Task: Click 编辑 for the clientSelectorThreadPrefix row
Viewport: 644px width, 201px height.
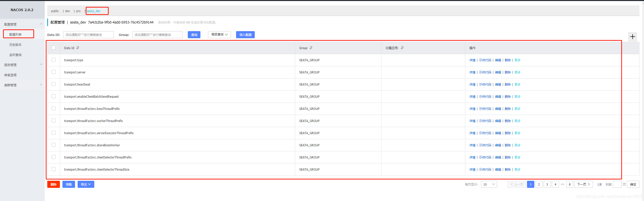Action: [498, 157]
